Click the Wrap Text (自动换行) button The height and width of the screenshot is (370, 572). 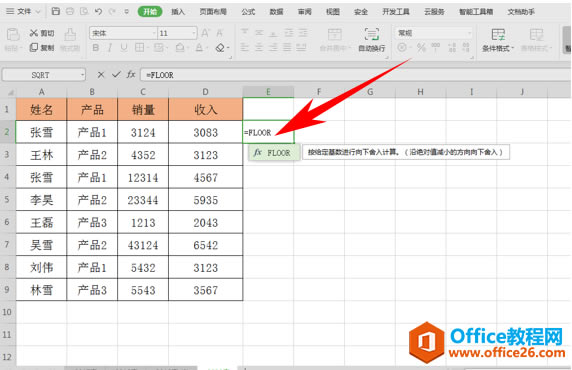372,39
